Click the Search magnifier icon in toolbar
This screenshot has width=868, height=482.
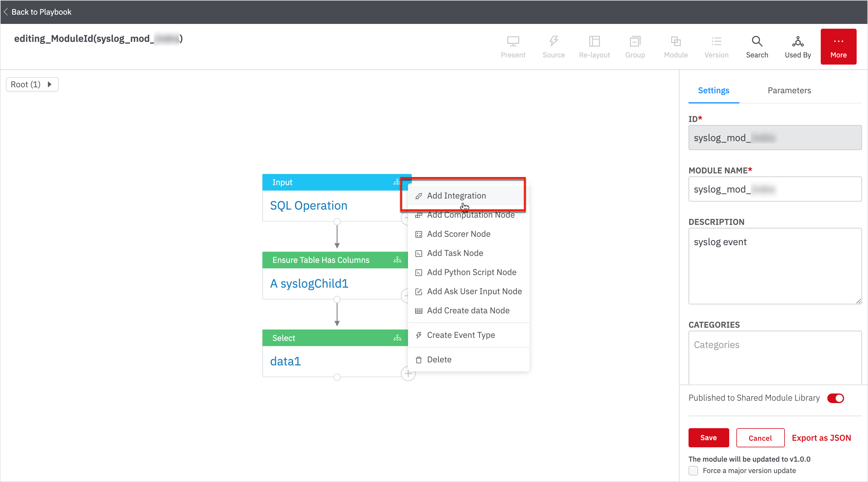click(756, 42)
